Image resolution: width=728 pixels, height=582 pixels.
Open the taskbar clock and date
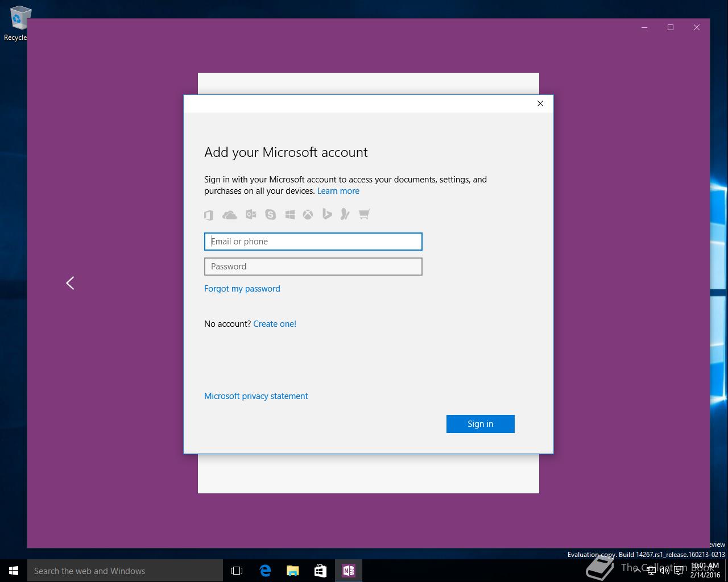click(705, 571)
